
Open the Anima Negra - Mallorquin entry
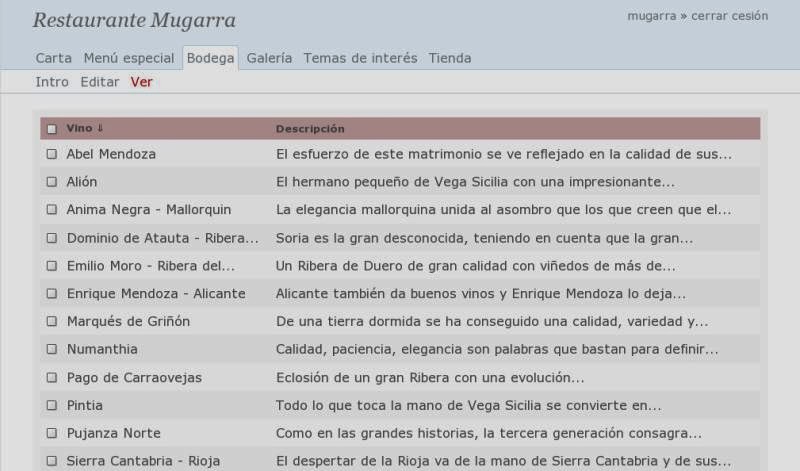click(x=149, y=210)
